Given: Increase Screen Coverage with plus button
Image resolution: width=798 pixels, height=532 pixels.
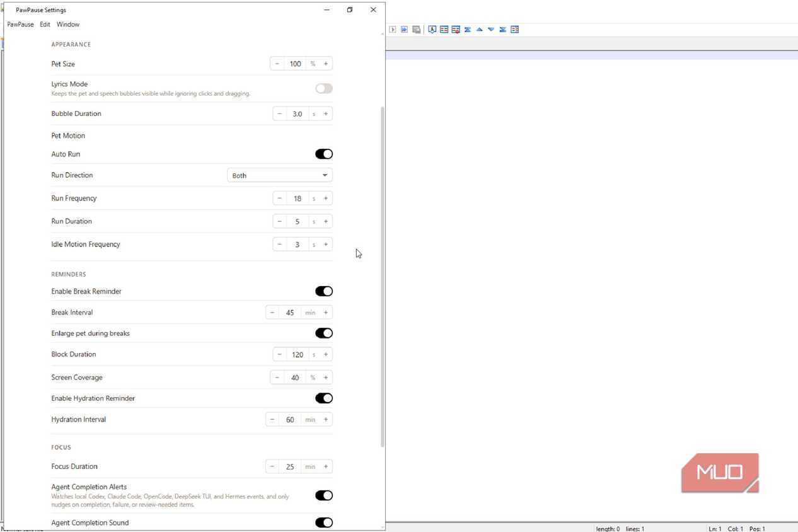Looking at the screenshot, I should click(x=326, y=378).
